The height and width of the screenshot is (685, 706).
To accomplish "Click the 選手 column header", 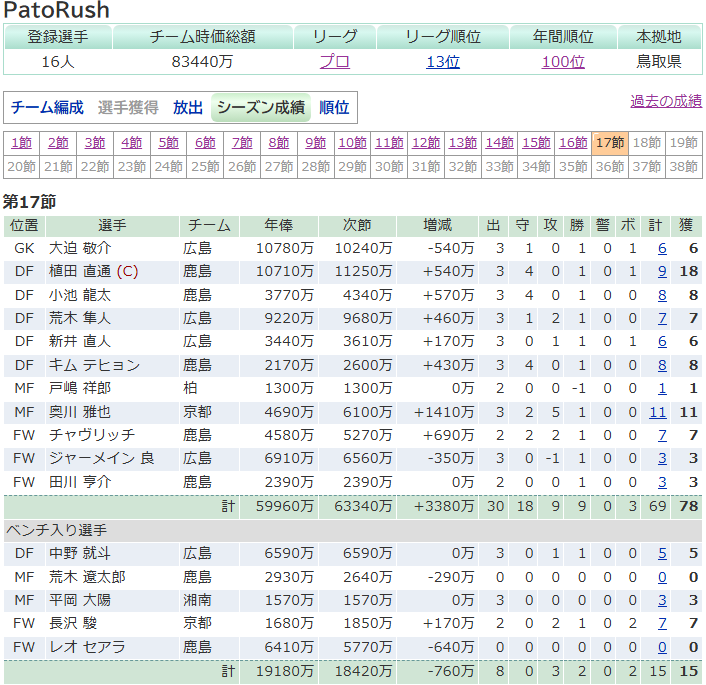I will 112,225.
